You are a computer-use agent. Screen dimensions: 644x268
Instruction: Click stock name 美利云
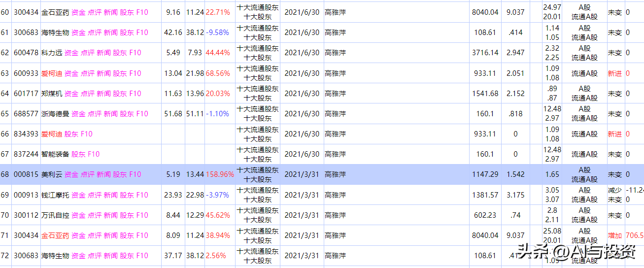(x=52, y=174)
